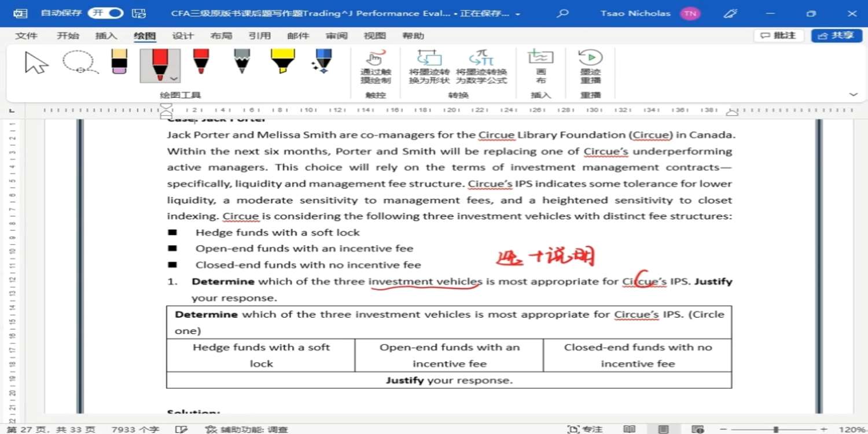Switch to Print Layout view
The image size is (868, 434).
(x=663, y=429)
